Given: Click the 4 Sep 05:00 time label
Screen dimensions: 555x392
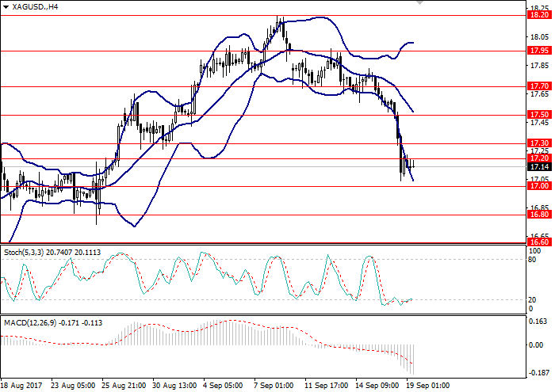Looking at the screenshot, I should 223,386.
